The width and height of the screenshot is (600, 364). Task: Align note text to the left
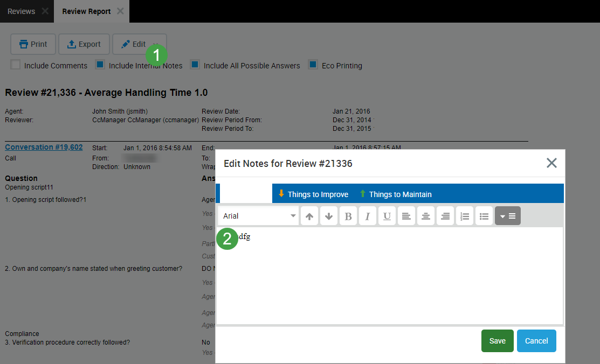(x=406, y=216)
